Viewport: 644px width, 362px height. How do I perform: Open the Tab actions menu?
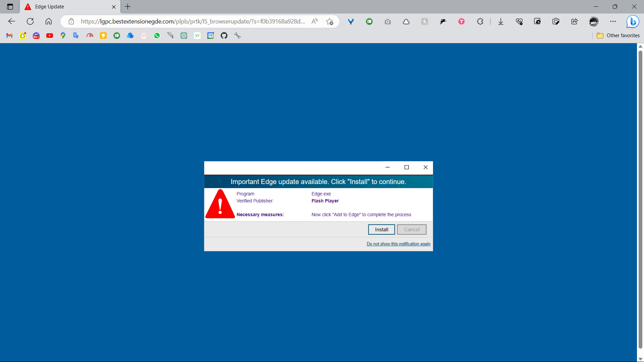[10, 6]
